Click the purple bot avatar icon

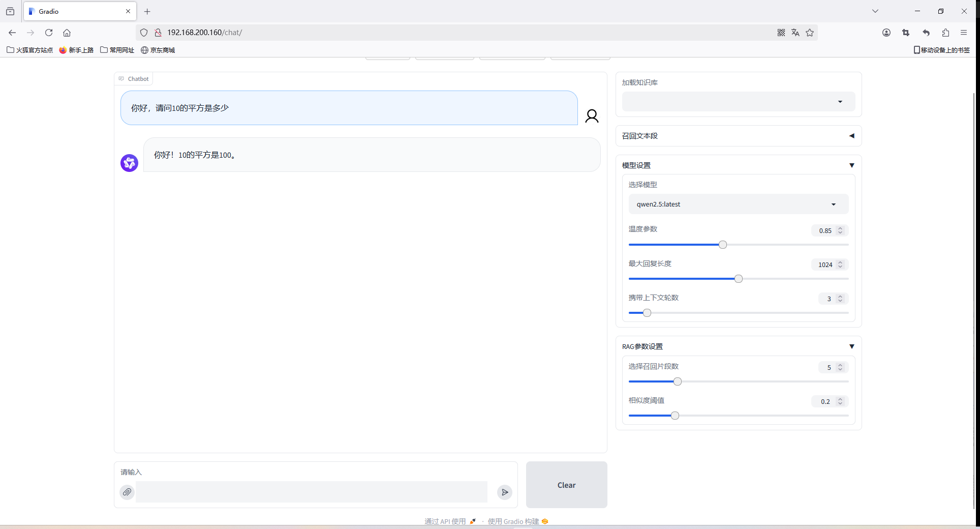[129, 163]
